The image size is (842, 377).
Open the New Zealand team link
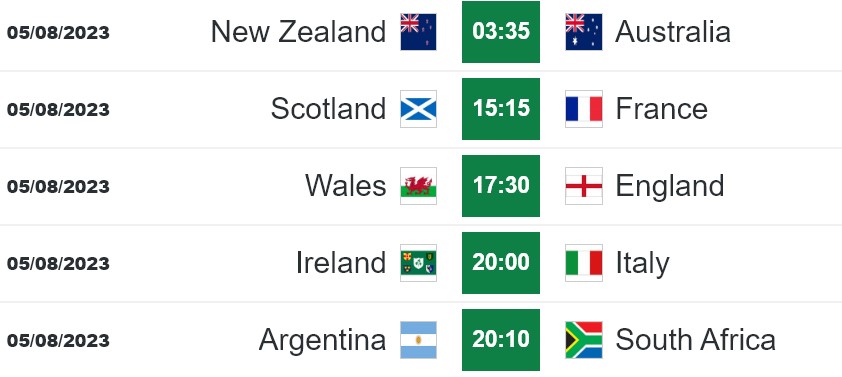tap(299, 32)
